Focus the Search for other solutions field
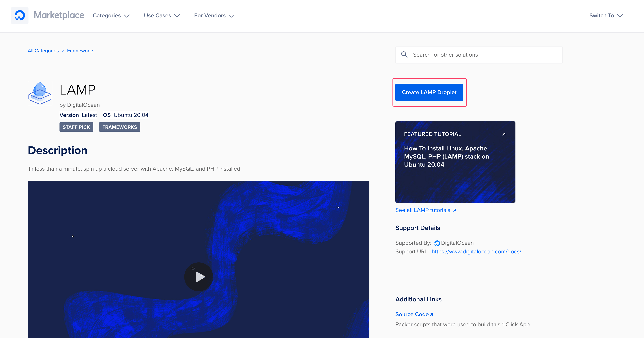 tap(479, 55)
